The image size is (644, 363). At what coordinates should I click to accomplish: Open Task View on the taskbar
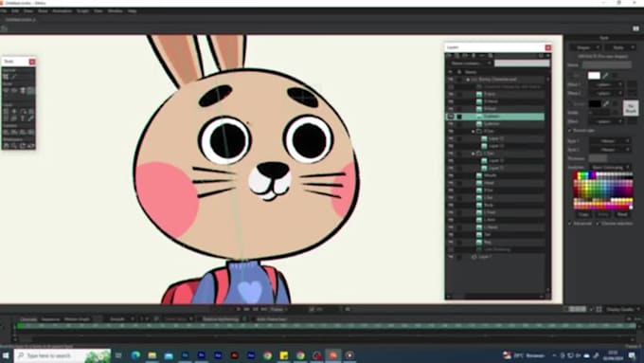pyautogui.click(x=118, y=355)
